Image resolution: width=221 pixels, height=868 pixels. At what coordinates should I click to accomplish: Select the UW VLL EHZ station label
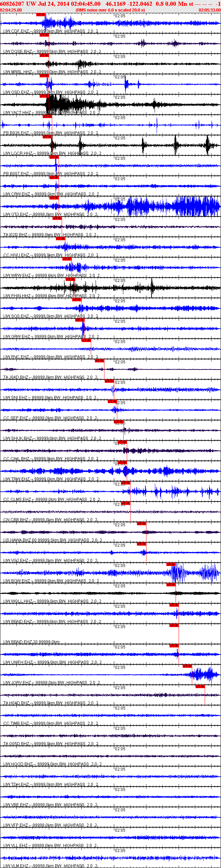(50, 846)
